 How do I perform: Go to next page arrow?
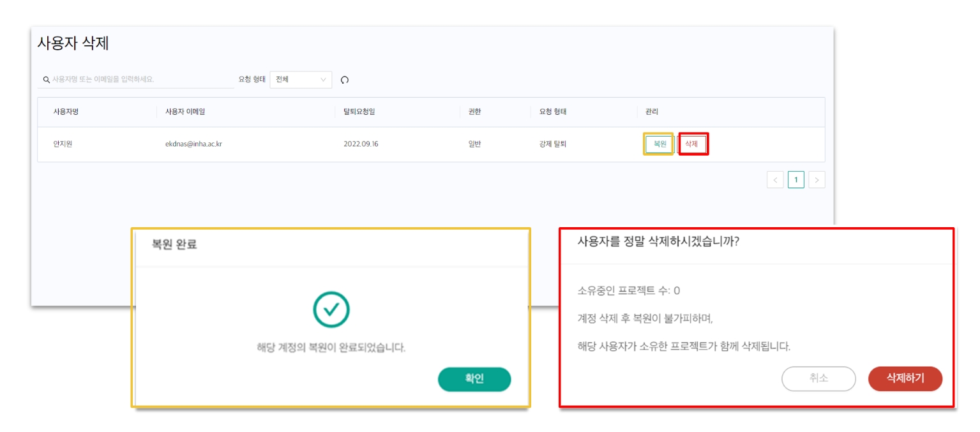click(817, 180)
